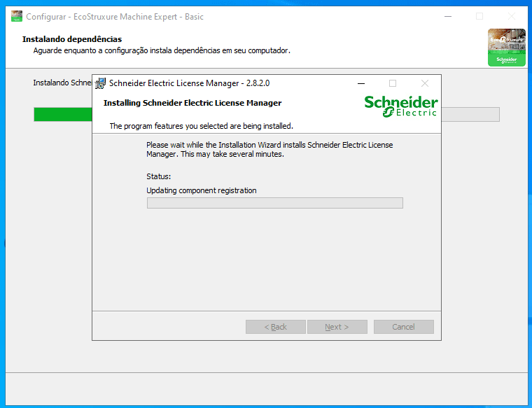Click the EcoStruxure product thumbnail image
The width and height of the screenshot is (532, 408).
click(x=507, y=48)
